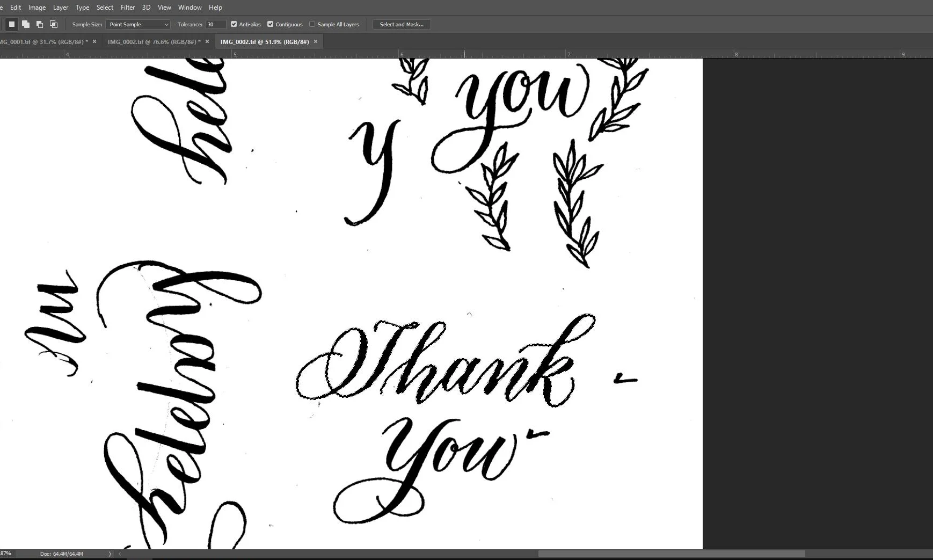Change Point Sample to another sample size
The image size is (933, 560).
(137, 24)
